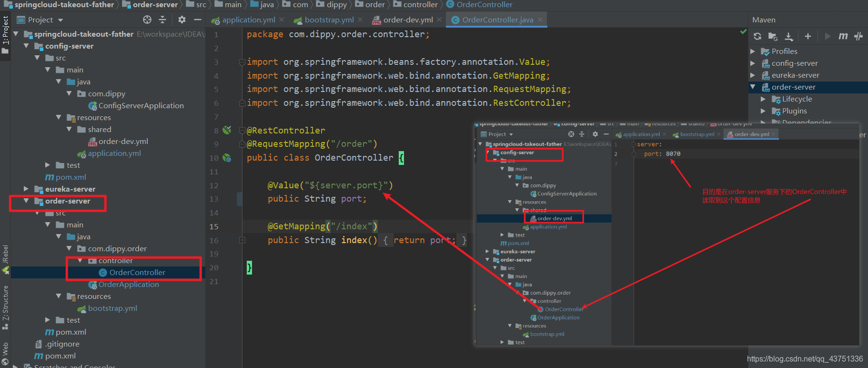Expand eureka-server in Maven panel
This screenshot has width=868, height=368.
tap(753, 75)
